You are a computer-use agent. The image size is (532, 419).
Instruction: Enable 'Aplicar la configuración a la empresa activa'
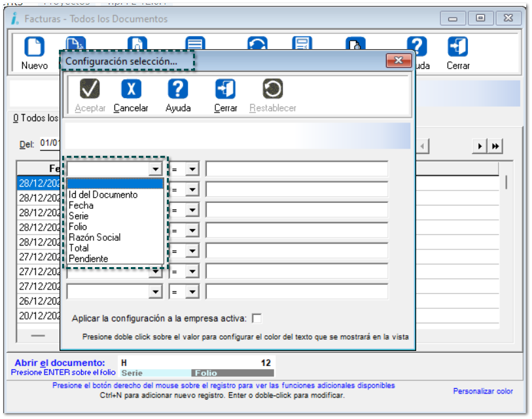(x=257, y=318)
